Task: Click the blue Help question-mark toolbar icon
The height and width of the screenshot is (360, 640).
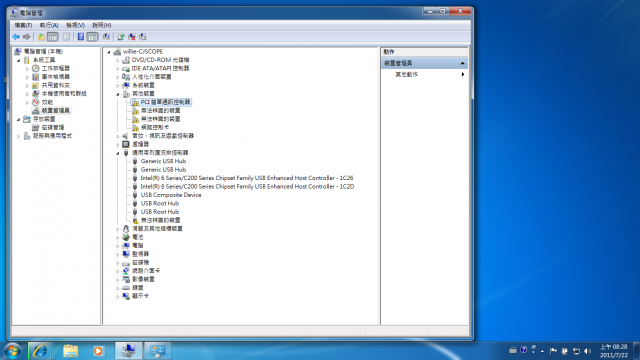Action: (81, 37)
